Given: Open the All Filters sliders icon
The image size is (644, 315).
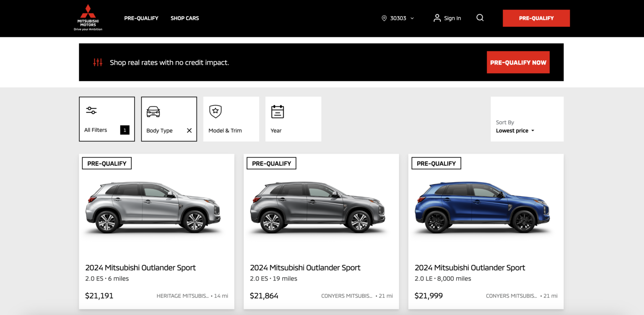Looking at the screenshot, I should (91, 110).
